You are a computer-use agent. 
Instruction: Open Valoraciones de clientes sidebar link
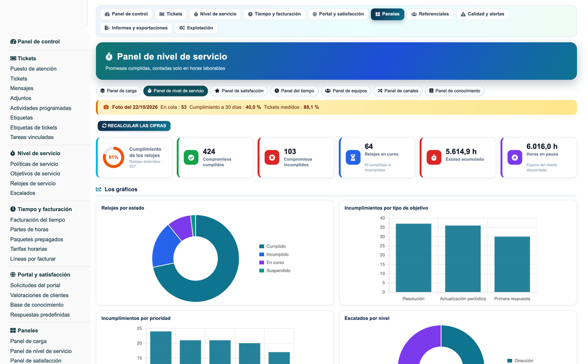click(x=39, y=295)
